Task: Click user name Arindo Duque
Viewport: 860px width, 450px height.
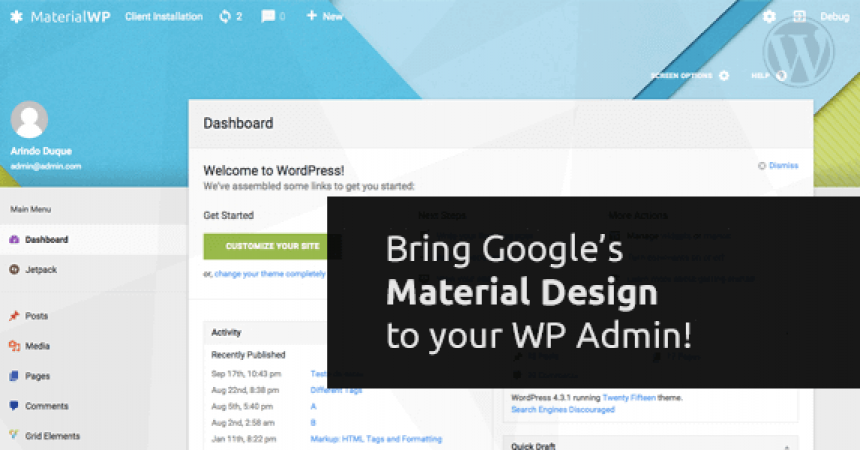Action: click(41, 151)
